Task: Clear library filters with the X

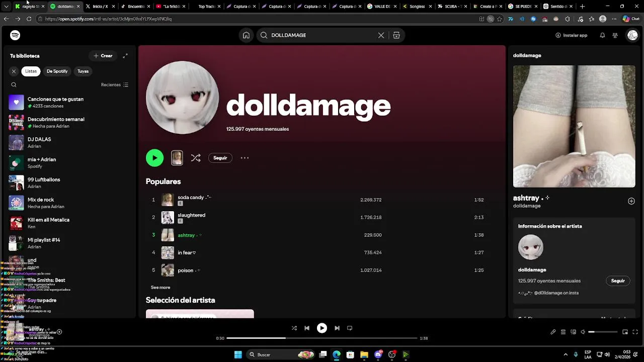Action: coord(14,71)
